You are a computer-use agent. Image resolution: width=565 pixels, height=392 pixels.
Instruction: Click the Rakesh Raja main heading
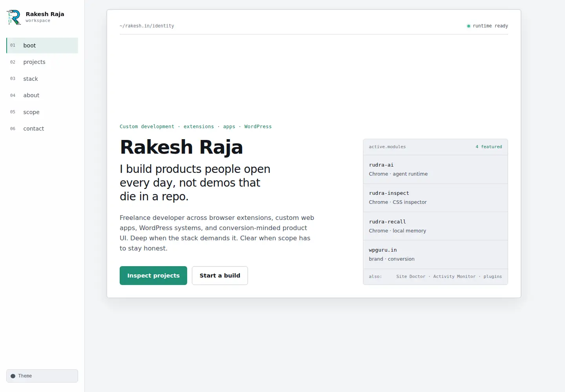(181, 147)
